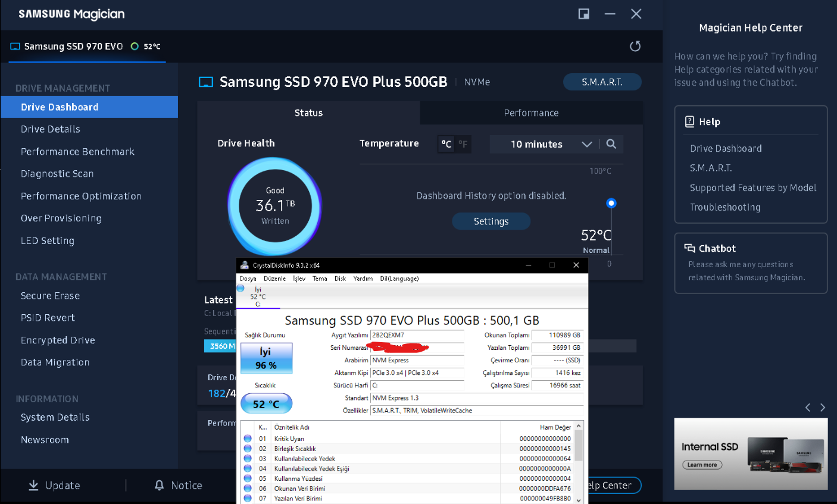
Task: Switch temperature unit to Celsius
Action: click(x=446, y=144)
